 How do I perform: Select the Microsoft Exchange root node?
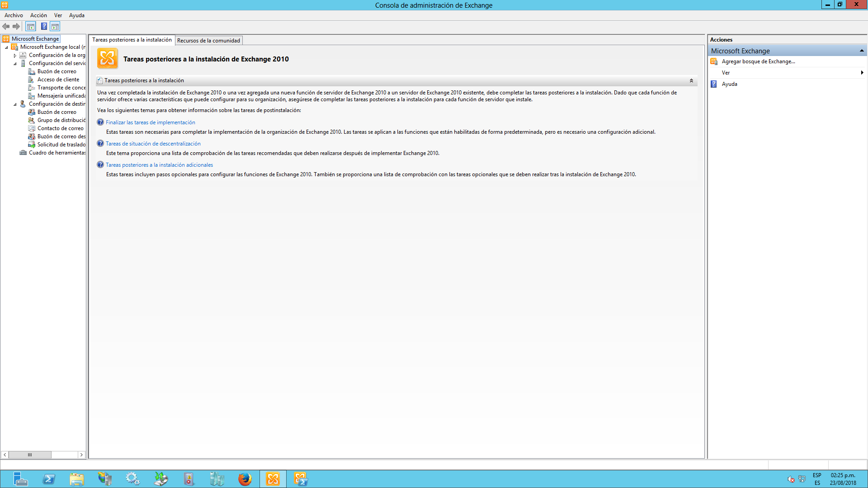(35, 39)
